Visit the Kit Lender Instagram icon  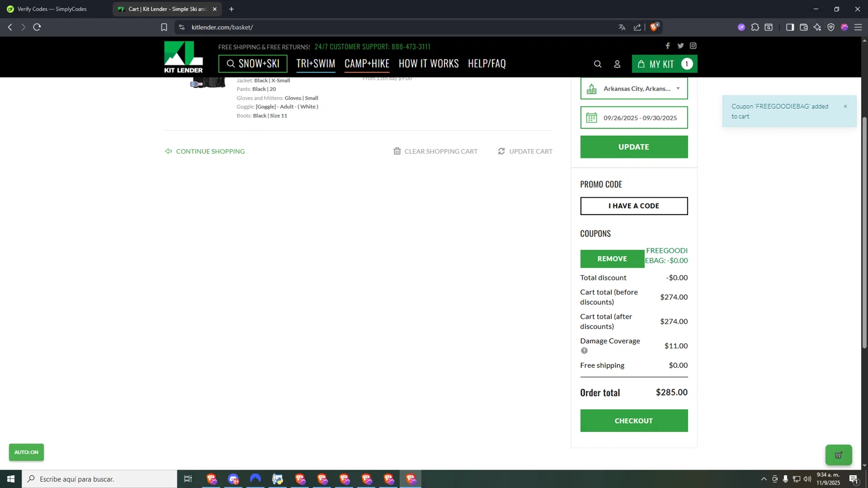pyautogui.click(x=693, y=46)
